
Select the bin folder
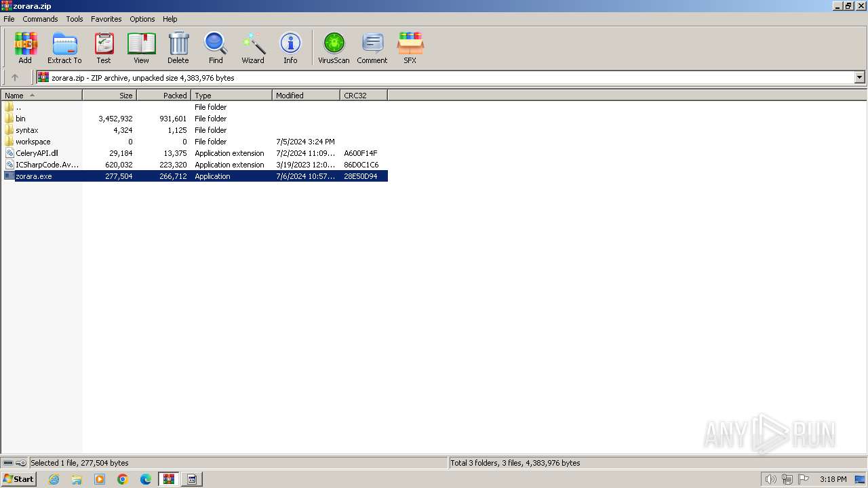coord(195,119)
